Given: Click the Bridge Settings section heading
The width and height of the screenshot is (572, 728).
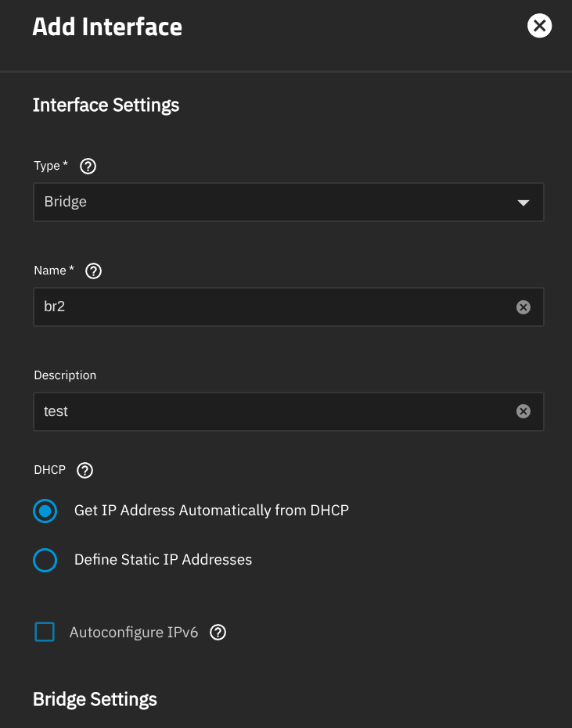Looking at the screenshot, I should (95, 699).
